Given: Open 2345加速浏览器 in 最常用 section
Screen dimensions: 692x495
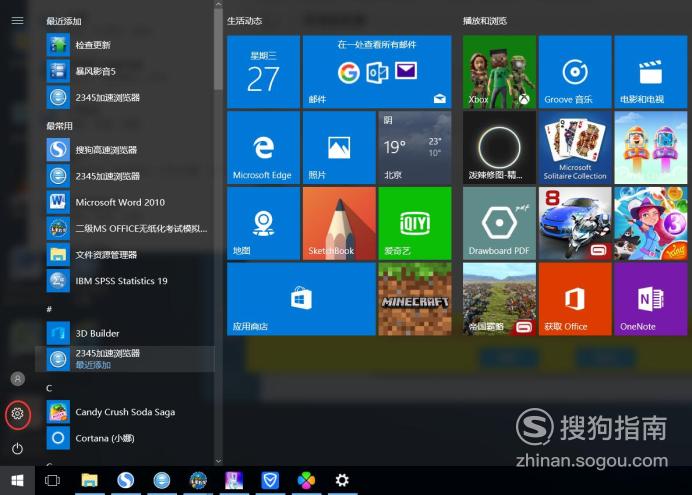Looking at the screenshot, I should pyautogui.click(x=124, y=176).
